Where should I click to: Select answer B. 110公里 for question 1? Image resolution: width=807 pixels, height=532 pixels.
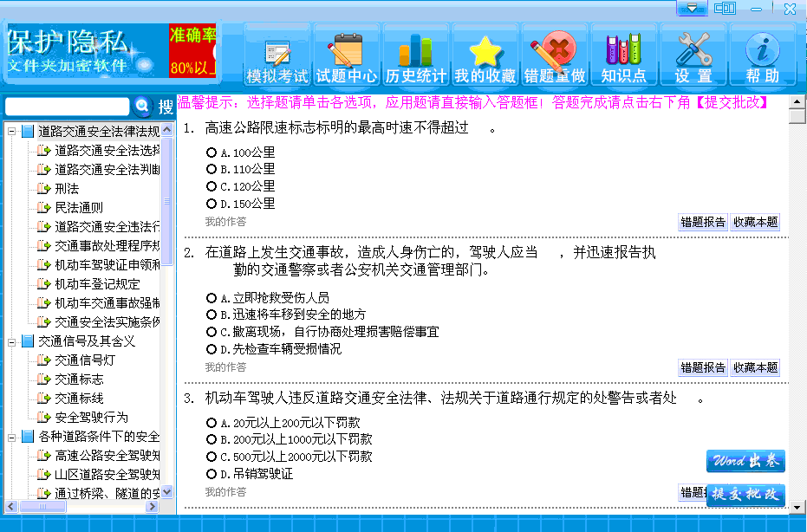(211, 169)
